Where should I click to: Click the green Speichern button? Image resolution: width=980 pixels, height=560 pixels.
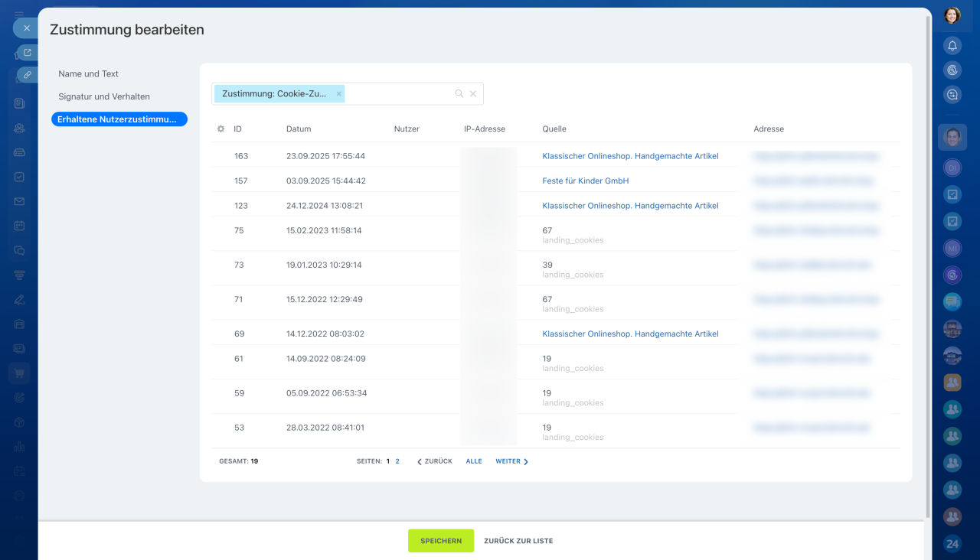[441, 541]
